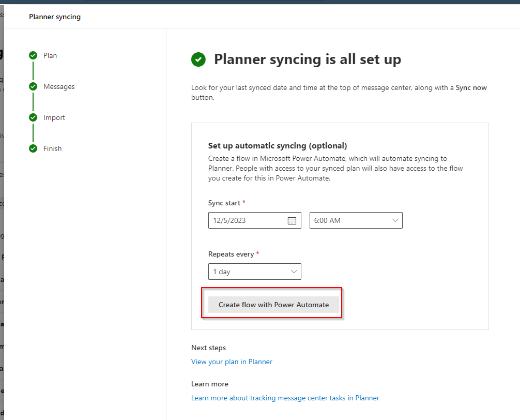Click the large green checkmark beside the heading

pos(198,59)
